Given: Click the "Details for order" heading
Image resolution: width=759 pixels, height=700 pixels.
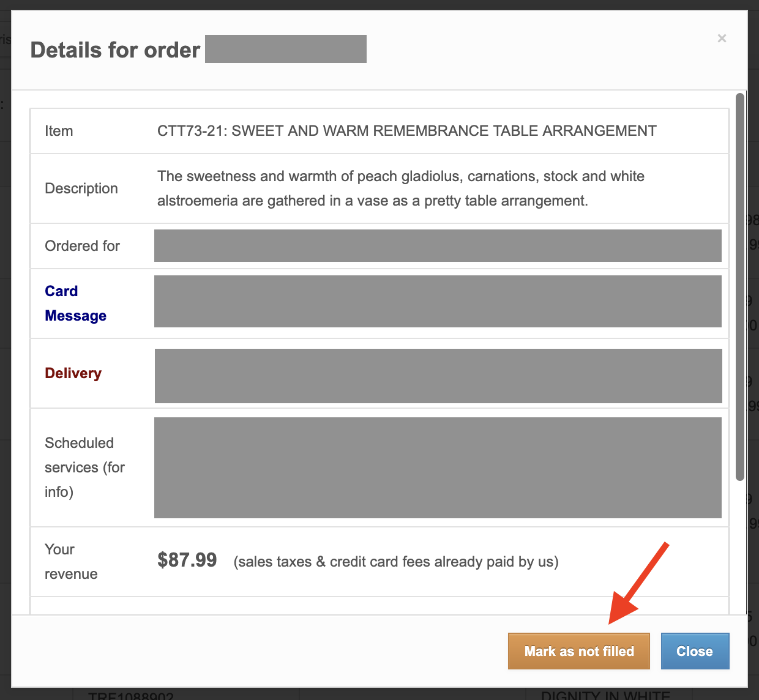Looking at the screenshot, I should (115, 50).
